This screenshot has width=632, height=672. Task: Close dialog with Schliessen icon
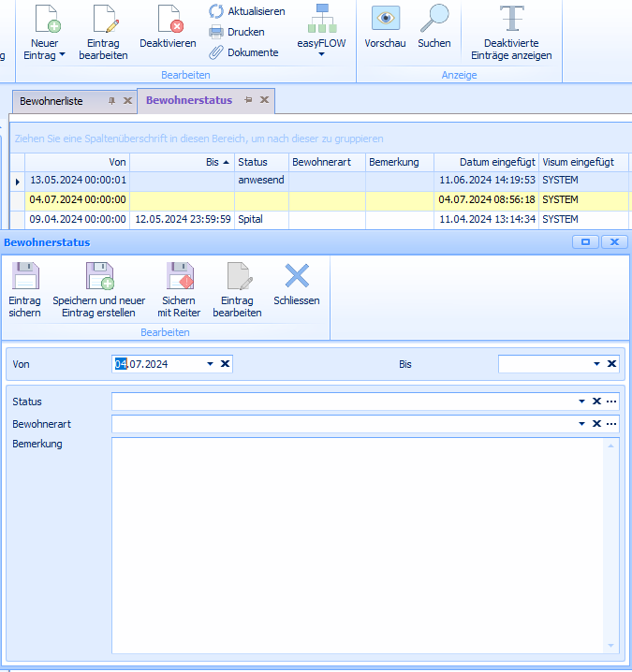[297, 276]
